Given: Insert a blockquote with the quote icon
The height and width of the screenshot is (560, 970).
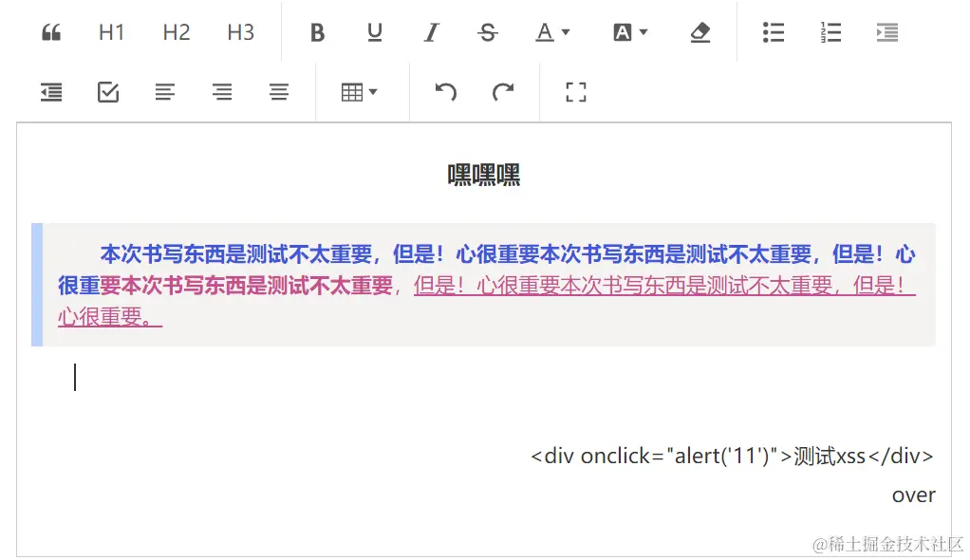Looking at the screenshot, I should pos(51,31).
